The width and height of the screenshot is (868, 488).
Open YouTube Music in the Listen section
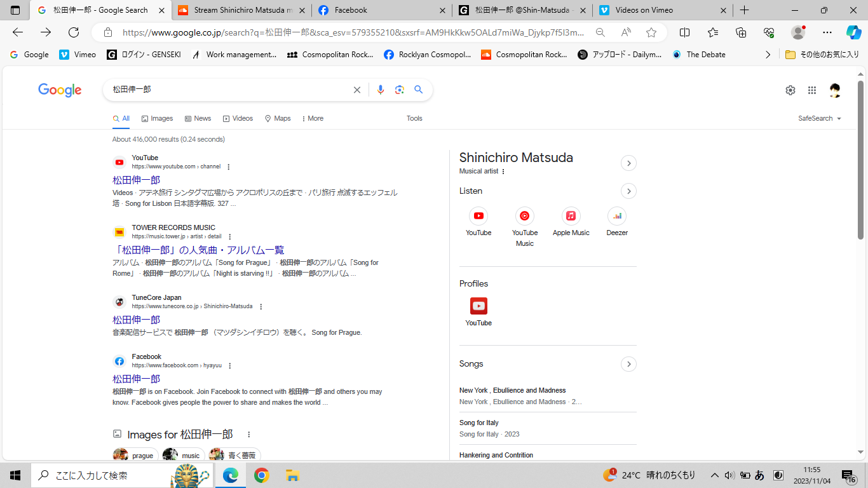tap(525, 227)
